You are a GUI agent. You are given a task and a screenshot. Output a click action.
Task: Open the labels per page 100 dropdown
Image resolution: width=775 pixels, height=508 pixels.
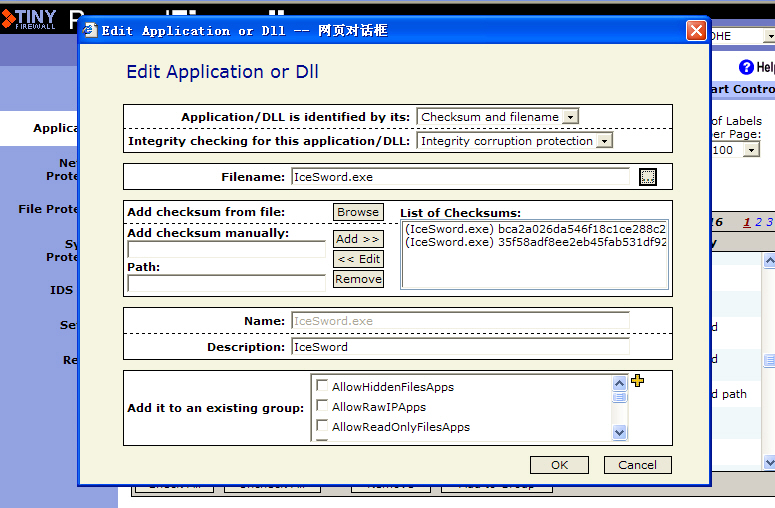coord(751,150)
